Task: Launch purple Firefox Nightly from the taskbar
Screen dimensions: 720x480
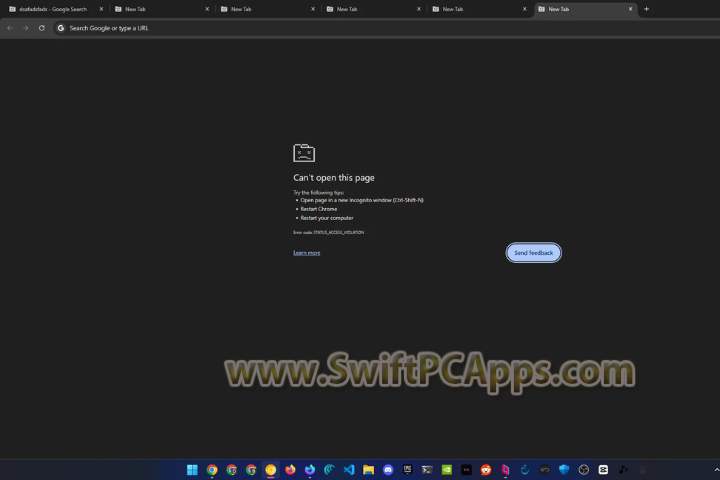Action: [310, 469]
